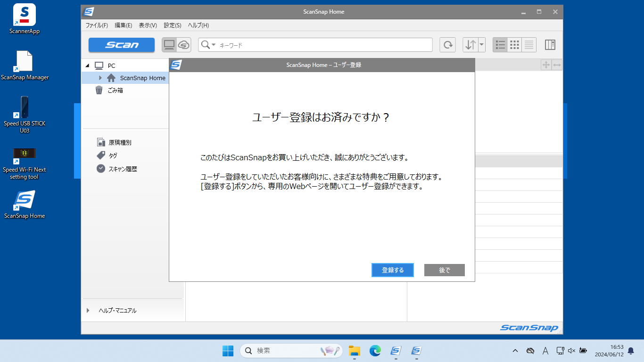Open ScannerApp desktop shortcut
Viewport: 644px width, 362px height.
tap(25, 19)
